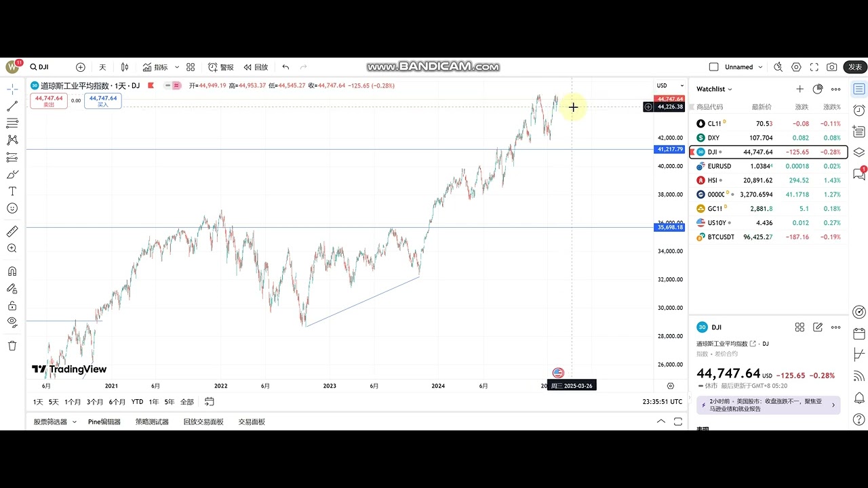Open the candlestick chart style menu
The width and height of the screenshot is (868, 488).
coord(125,67)
